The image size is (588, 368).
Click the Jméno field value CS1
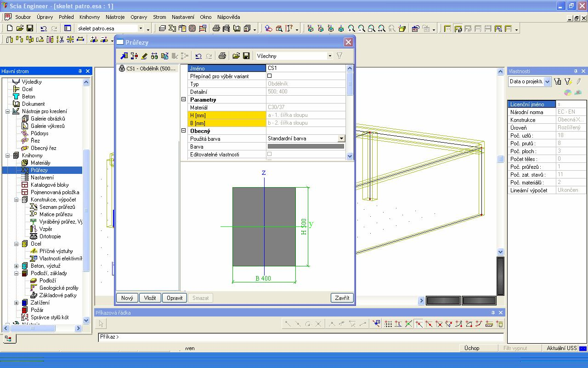(x=306, y=68)
